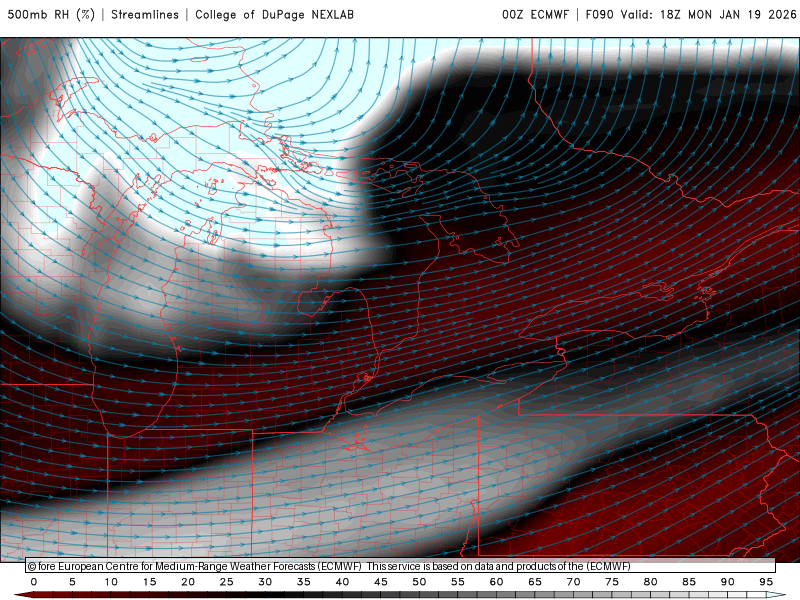Click the '35' colorbar scale label

tap(304, 582)
